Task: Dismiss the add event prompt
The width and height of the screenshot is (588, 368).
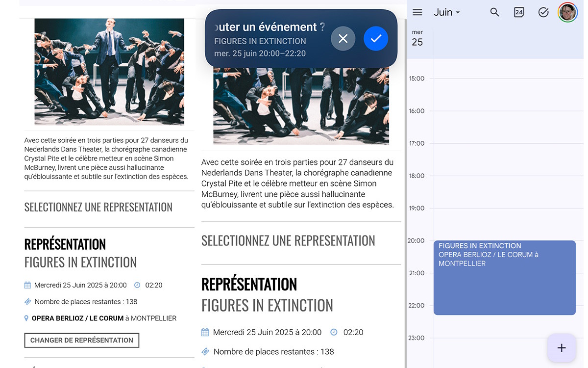Action: click(343, 39)
